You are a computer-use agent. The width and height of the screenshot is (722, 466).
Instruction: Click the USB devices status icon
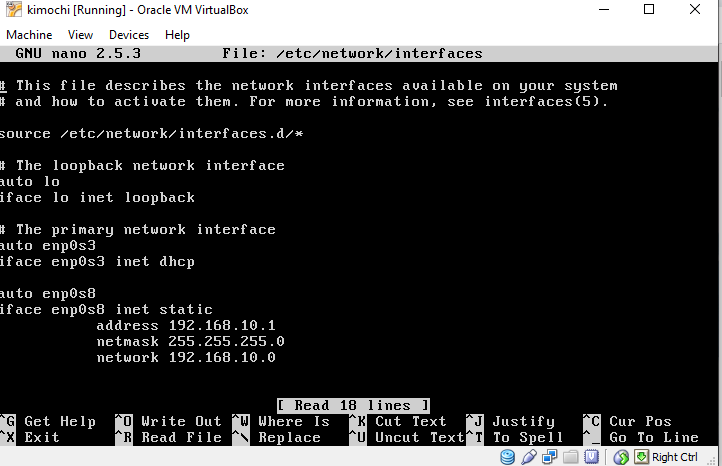(529, 457)
